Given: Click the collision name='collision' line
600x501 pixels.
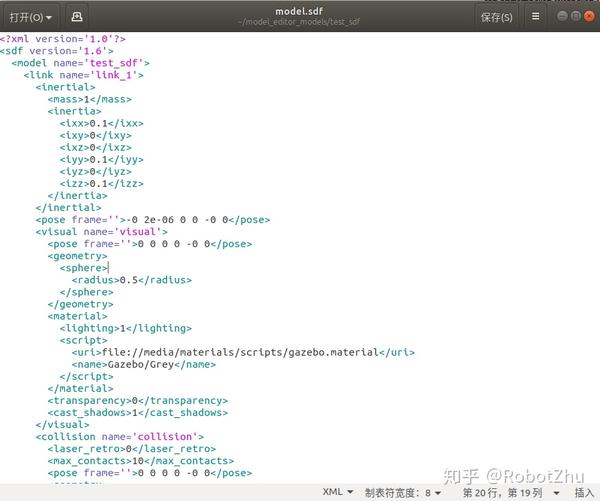Looking at the screenshot, I should pos(120,436).
